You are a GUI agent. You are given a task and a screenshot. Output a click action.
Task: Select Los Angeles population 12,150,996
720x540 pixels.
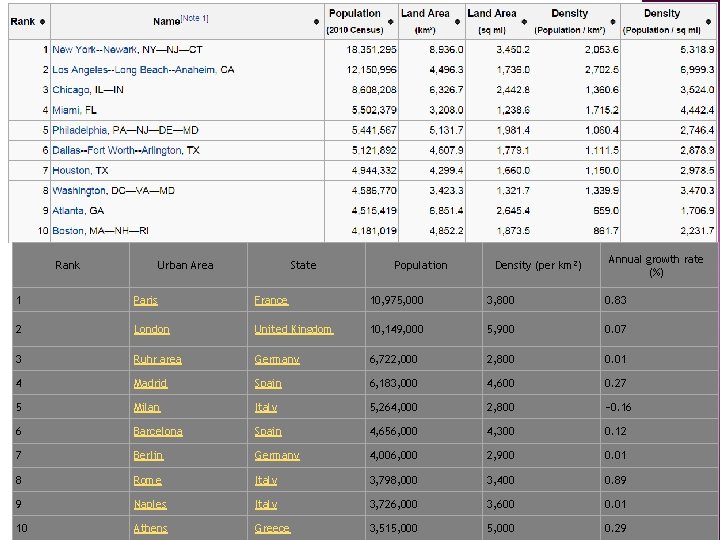pyautogui.click(x=371, y=70)
